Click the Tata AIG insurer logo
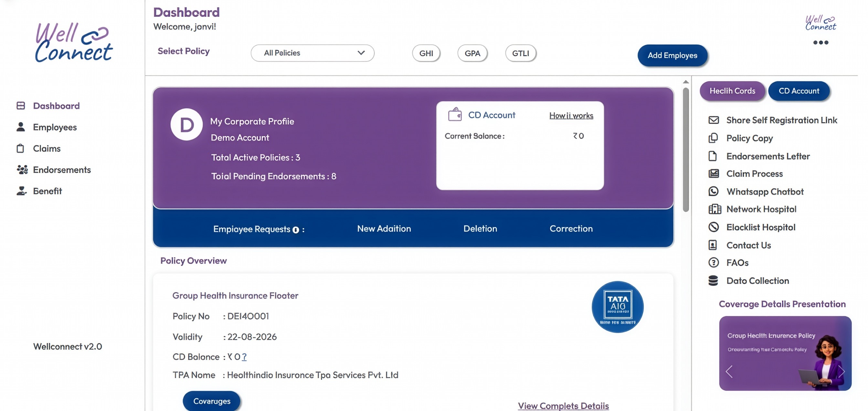This screenshot has height=411, width=868. [617, 307]
